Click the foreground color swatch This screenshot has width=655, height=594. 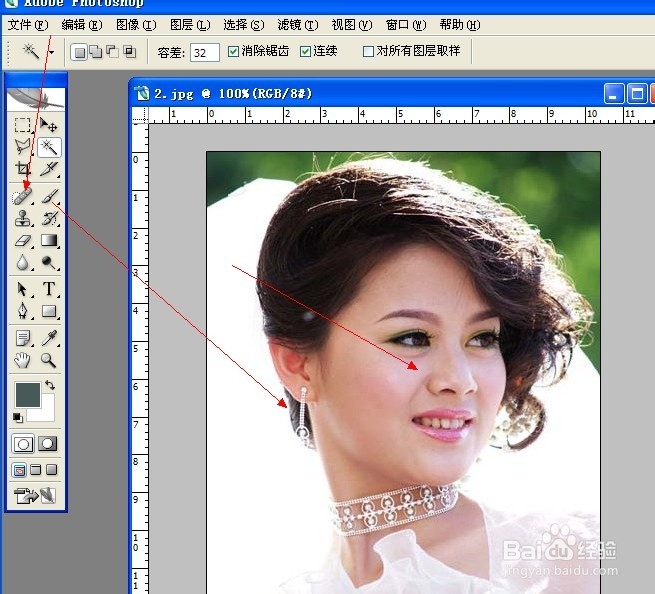click(28, 394)
